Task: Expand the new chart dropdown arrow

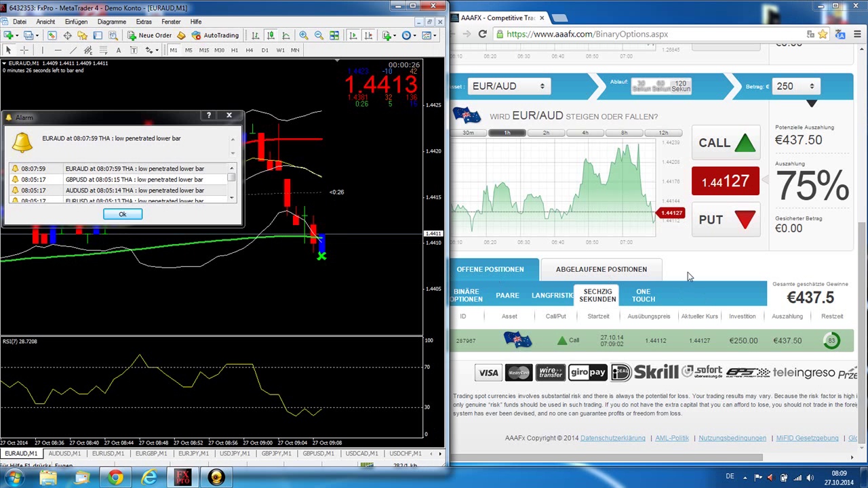Action: [x=18, y=35]
